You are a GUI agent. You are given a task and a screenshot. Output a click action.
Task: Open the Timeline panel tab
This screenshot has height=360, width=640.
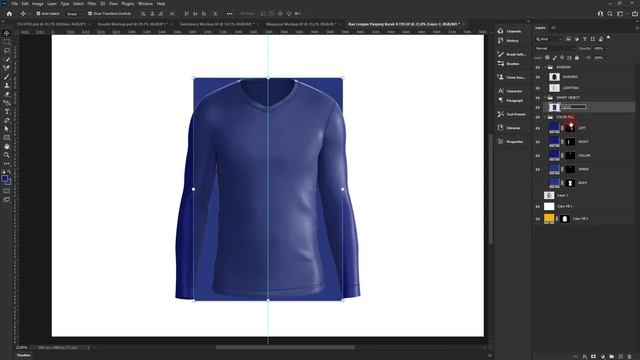click(x=23, y=356)
